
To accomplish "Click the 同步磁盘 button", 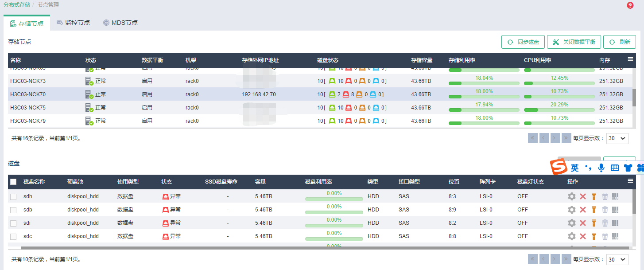I will [x=523, y=42].
